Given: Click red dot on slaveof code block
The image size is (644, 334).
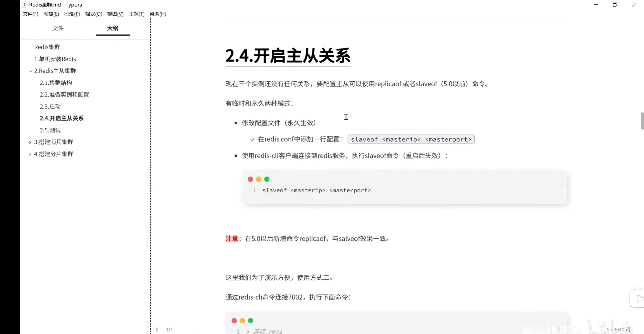Looking at the screenshot, I should click(250, 179).
